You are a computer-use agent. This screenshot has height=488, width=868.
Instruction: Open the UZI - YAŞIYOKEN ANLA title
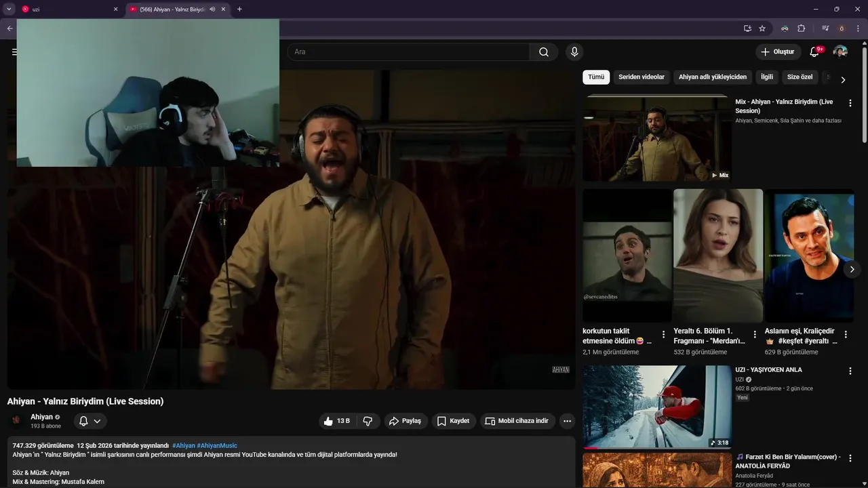point(769,370)
